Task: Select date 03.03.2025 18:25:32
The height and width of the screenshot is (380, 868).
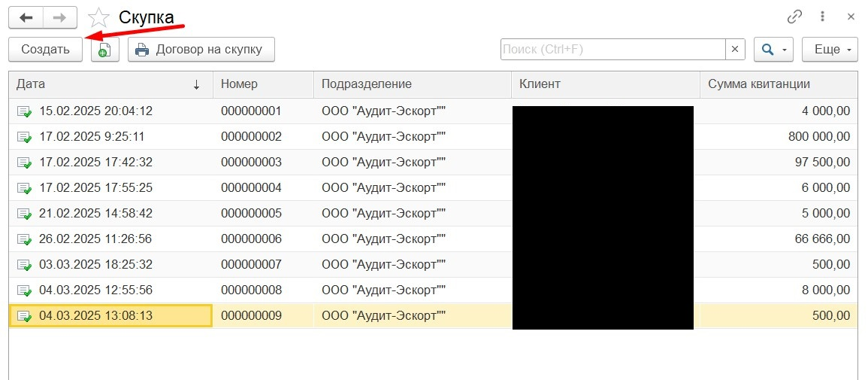Action: coord(95,265)
